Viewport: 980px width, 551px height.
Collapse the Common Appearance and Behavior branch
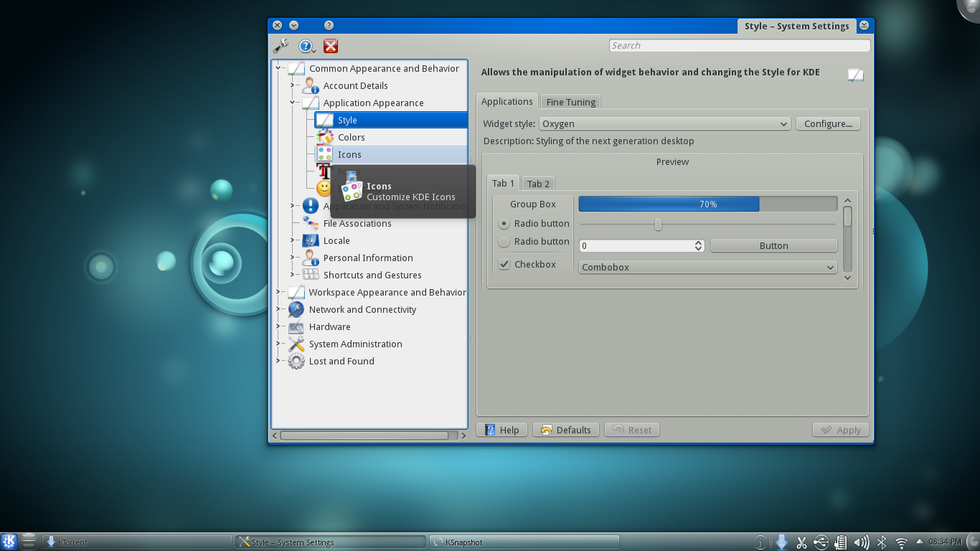pyautogui.click(x=278, y=68)
